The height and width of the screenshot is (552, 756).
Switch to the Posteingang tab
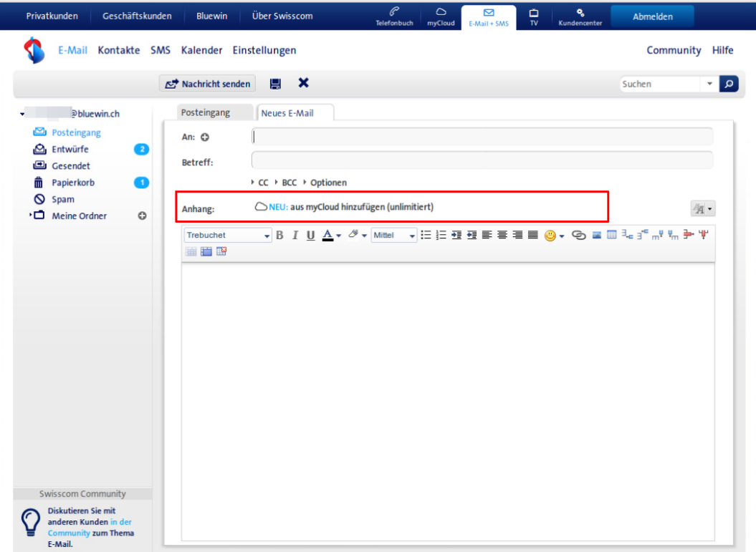point(205,113)
